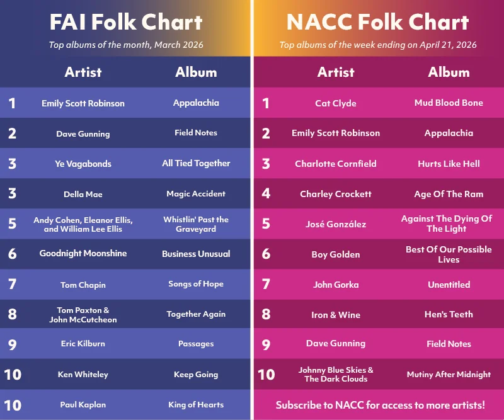Click NACC subtitle mentioning April 21, 2026

click(378, 45)
